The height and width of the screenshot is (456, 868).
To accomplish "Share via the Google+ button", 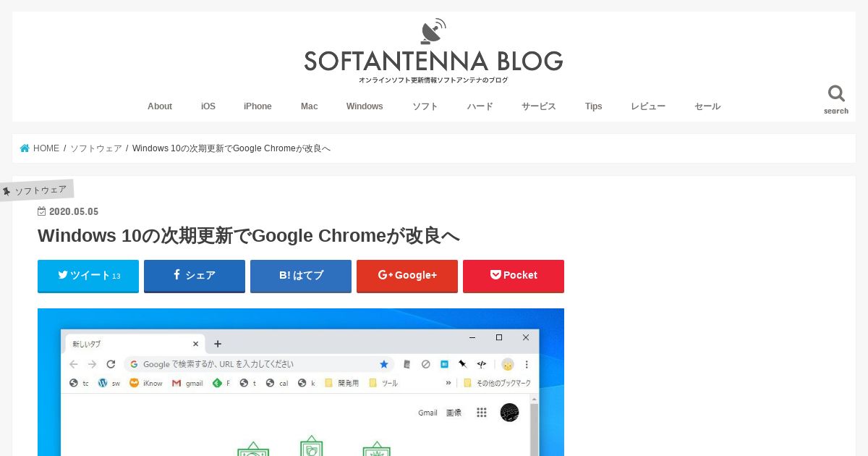I will coord(407,276).
